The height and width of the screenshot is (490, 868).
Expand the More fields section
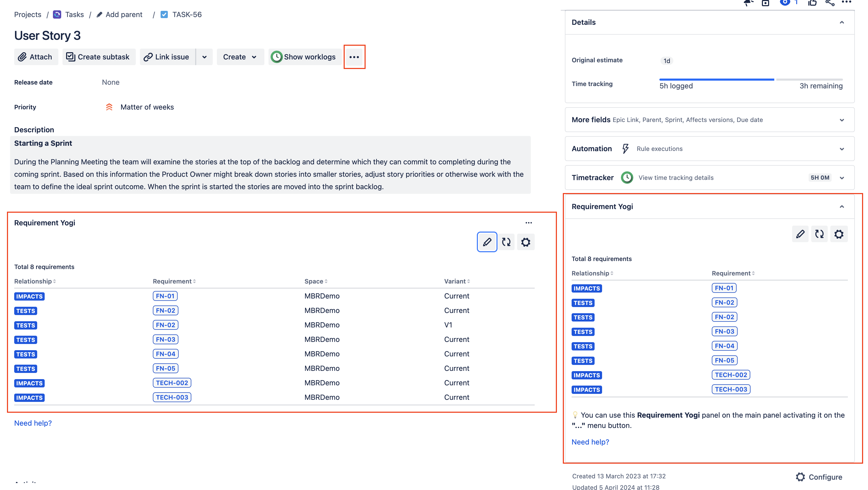[x=842, y=120]
